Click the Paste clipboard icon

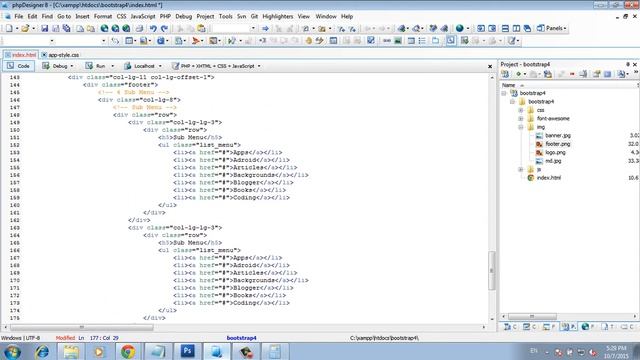coord(201,28)
